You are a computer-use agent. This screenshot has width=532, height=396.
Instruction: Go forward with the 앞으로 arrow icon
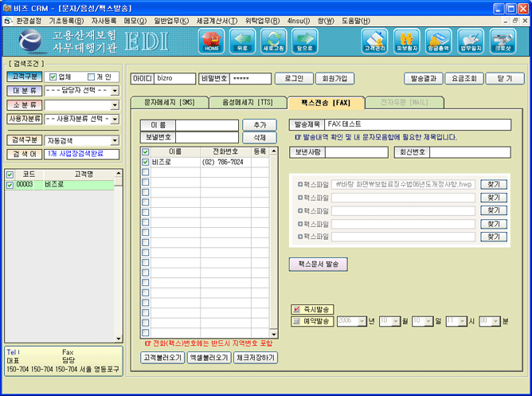(x=305, y=41)
